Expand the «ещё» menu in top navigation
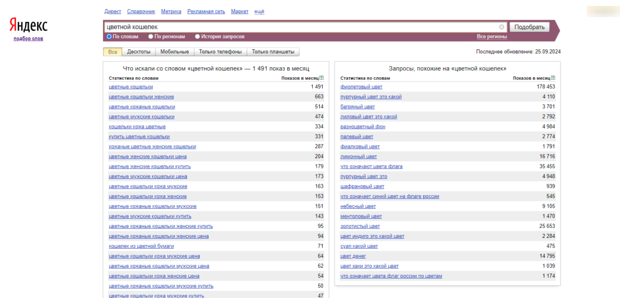The image size is (644, 298). [x=259, y=11]
